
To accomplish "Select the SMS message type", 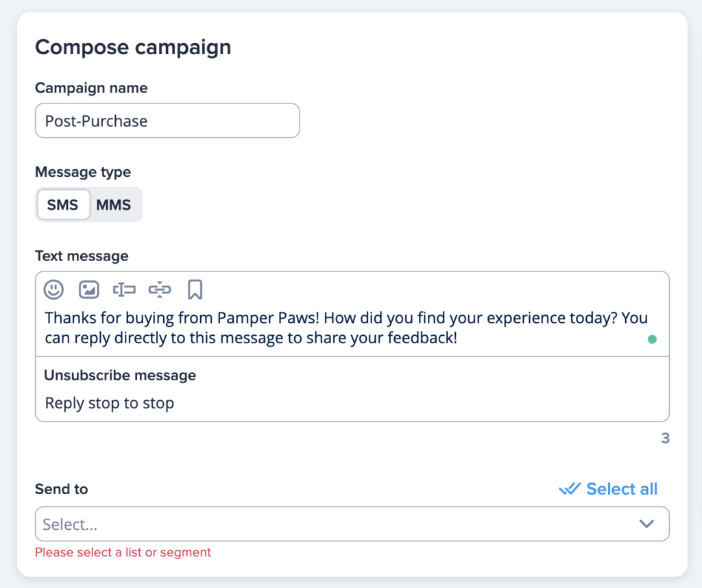I will (63, 204).
